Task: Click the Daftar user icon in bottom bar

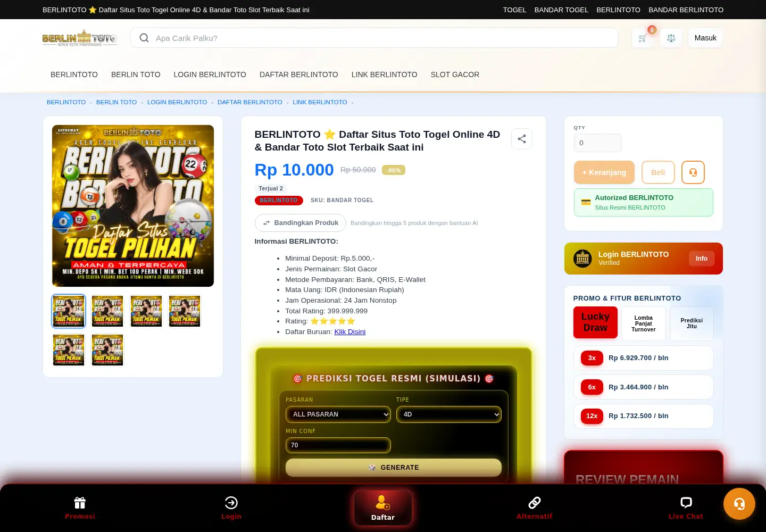Action: pos(383,502)
